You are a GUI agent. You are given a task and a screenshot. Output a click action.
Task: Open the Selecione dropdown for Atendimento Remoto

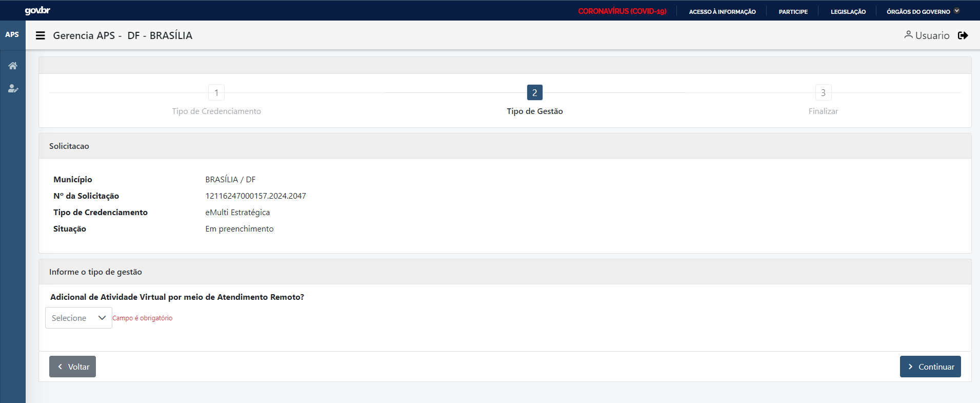(78, 318)
